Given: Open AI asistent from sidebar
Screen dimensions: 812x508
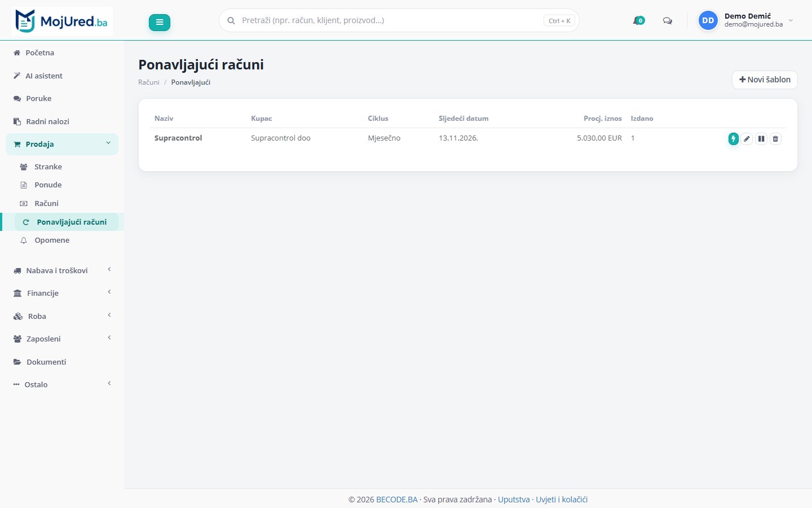Looking at the screenshot, I should pos(62,76).
